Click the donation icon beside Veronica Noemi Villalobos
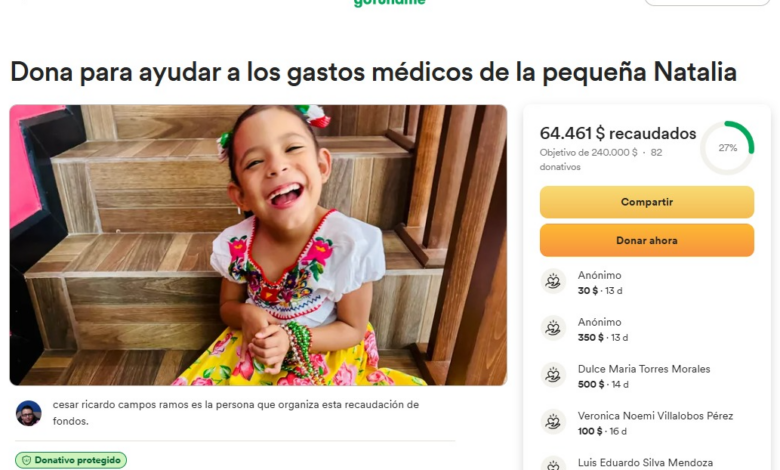 (553, 422)
